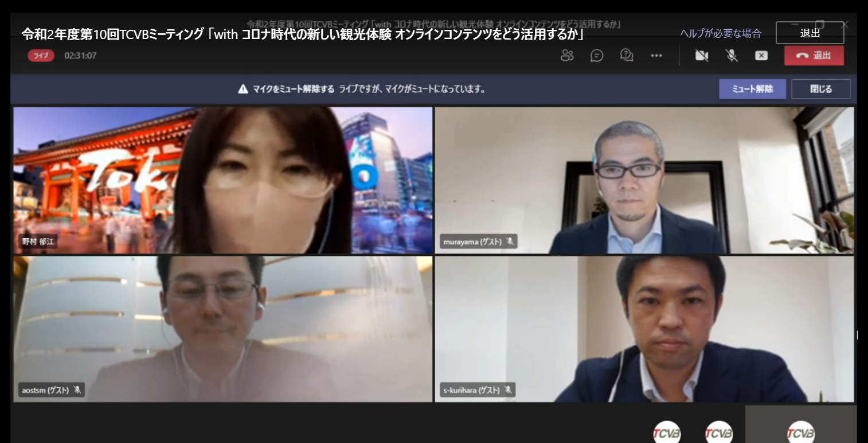Open the ヘルプが必要な場合 help link
This screenshot has height=443, width=868.
(x=721, y=33)
